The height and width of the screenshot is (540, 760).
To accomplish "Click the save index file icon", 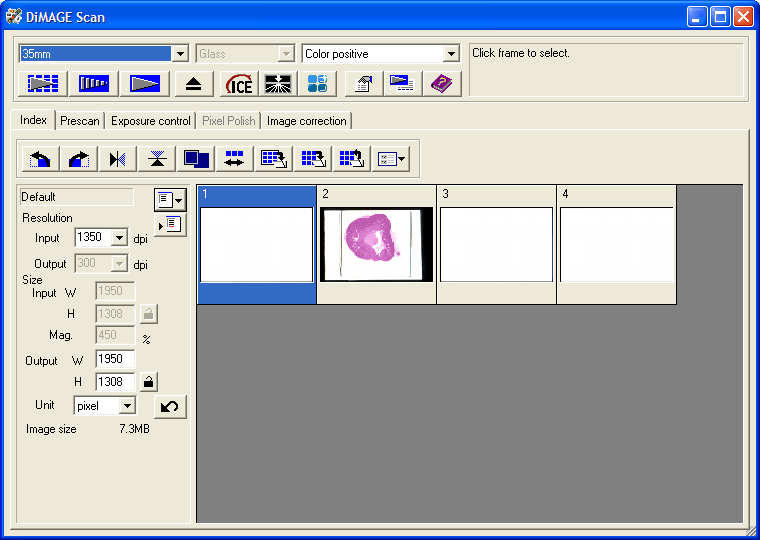I will [313, 159].
